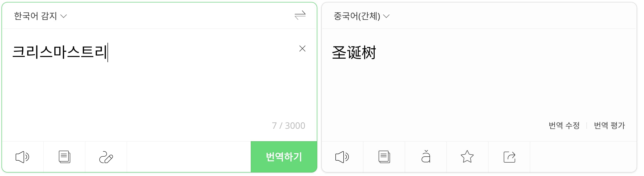
Task: Save translation to favorites with star
Action: [x=467, y=157]
